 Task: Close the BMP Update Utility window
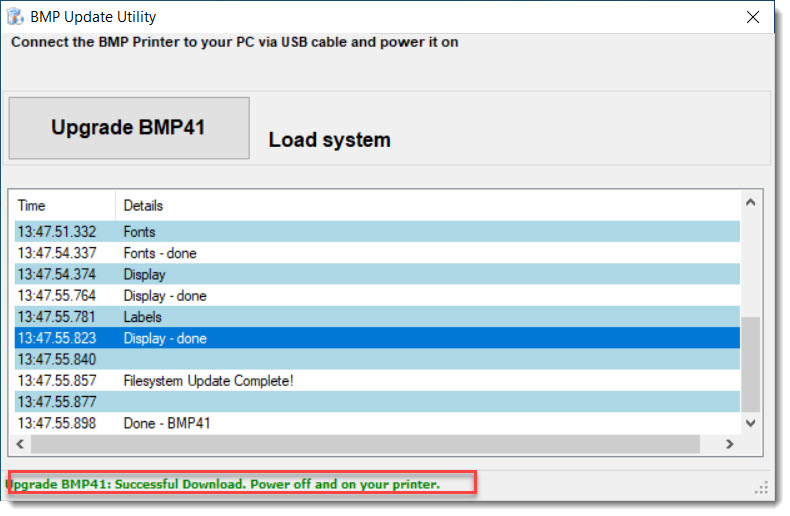point(752,17)
